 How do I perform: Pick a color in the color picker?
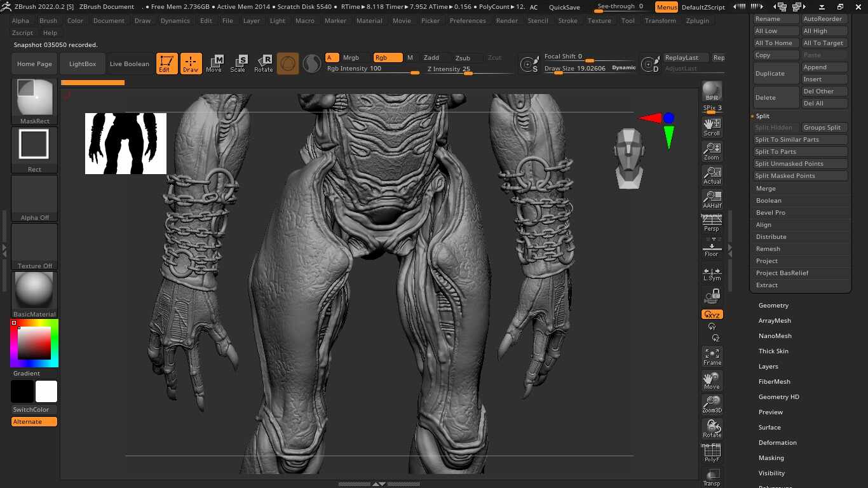point(34,343)
